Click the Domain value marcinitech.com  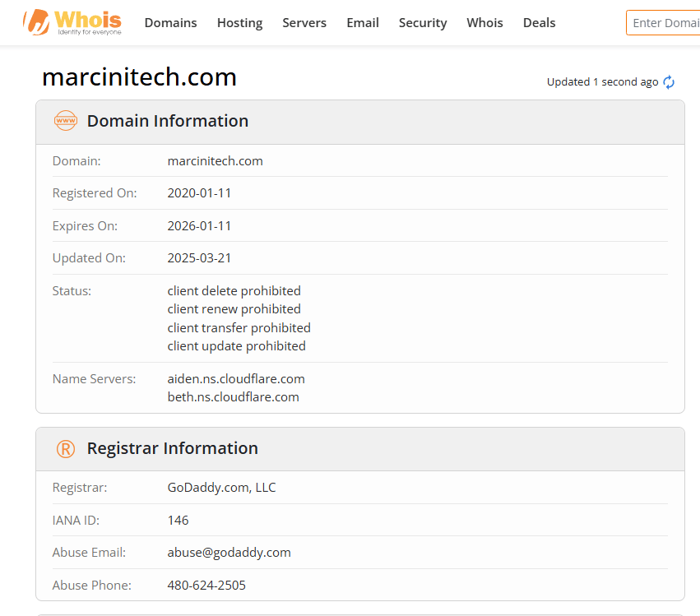point(216,160)
